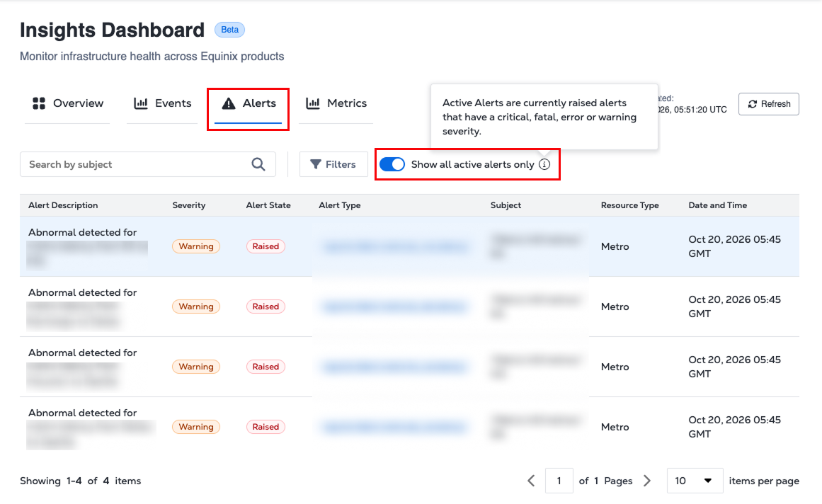
Task: Click the info icon beside active alerts
Action: (x=544, y=164)
